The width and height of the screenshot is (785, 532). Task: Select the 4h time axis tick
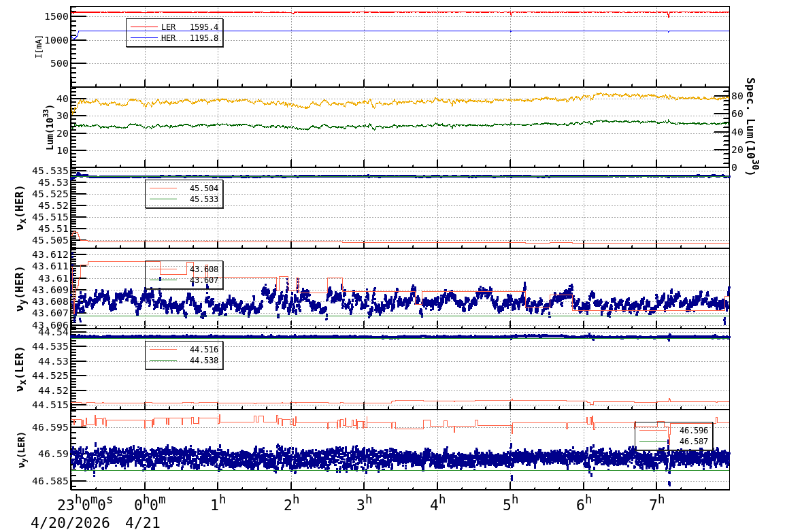[x=439, y=505]
